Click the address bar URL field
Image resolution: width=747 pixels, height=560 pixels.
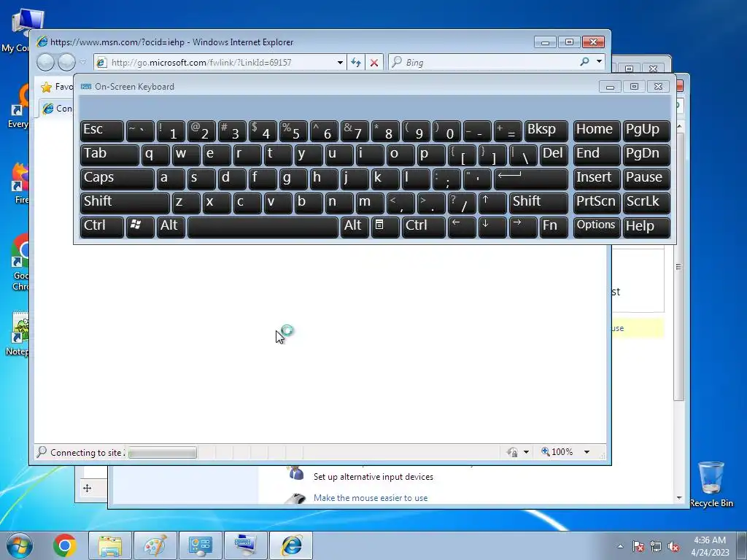pyautogui.click(x=222, y=63)
